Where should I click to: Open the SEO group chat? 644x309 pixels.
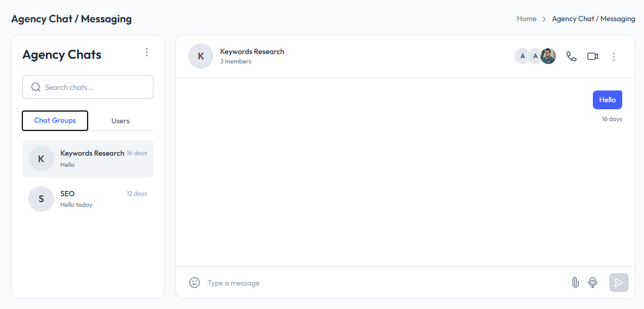click(x=88, y=199)
